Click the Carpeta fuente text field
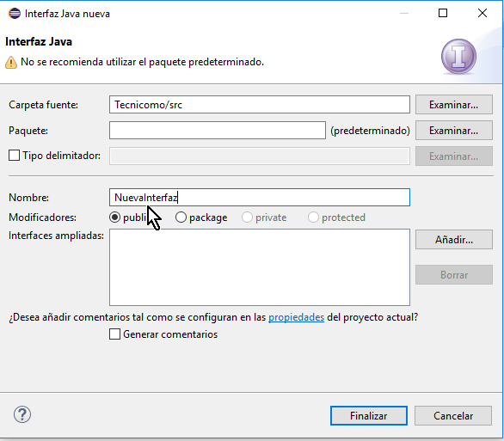This screenshot has height=441, width=504. (260, 104)
